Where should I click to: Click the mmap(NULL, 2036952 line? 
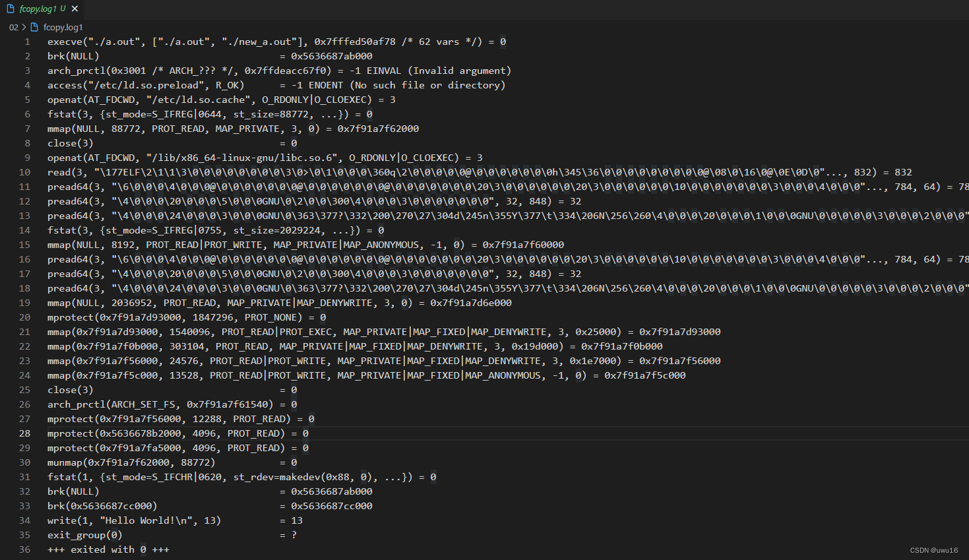click(280, 303)
